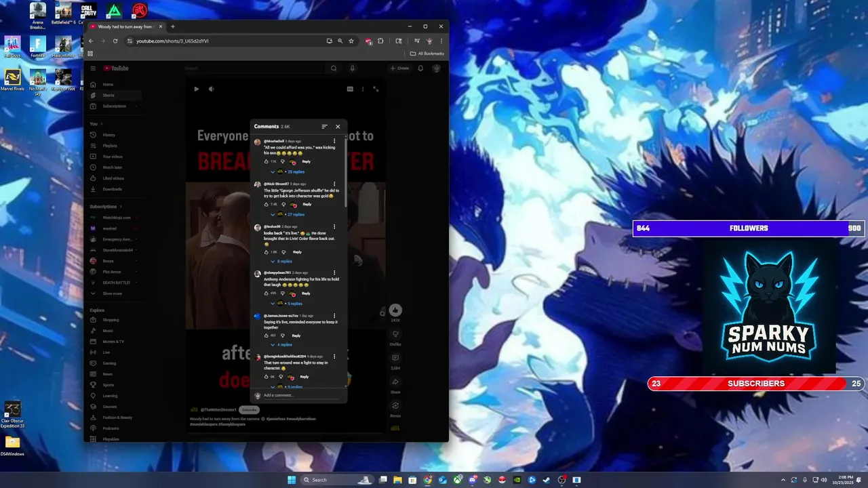Open the All Bookmarks folder
The image size is (868, 488).
[x=427, y=54]
